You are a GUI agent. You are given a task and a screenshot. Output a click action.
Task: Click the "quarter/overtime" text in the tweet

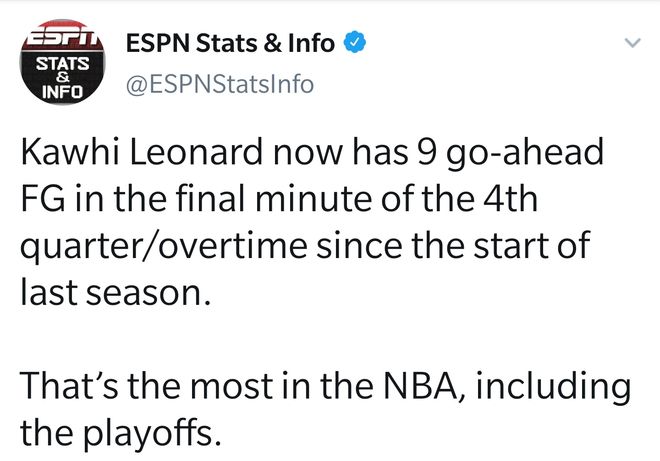coord(160,248)
